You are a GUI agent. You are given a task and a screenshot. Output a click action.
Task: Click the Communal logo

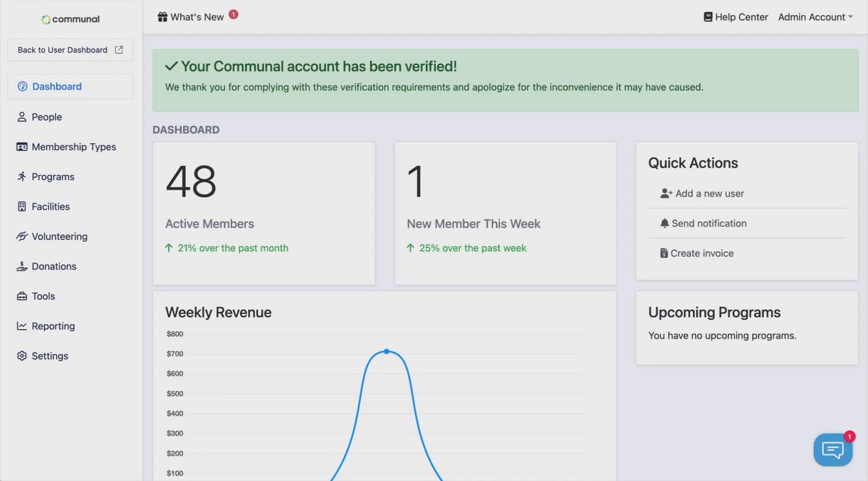(x=70, y=19)
